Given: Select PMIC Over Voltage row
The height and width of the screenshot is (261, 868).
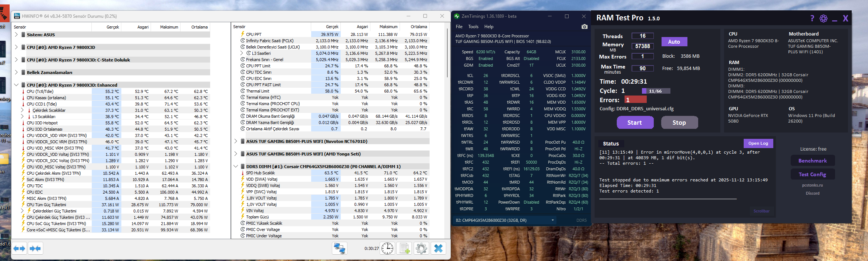Looking at the screenshot, I should tap(334, 230).
